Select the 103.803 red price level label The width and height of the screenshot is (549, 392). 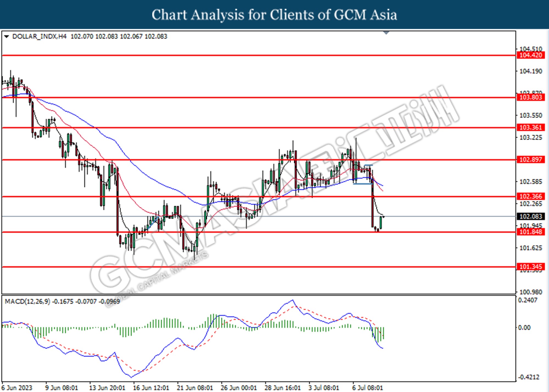click(531, 97)
